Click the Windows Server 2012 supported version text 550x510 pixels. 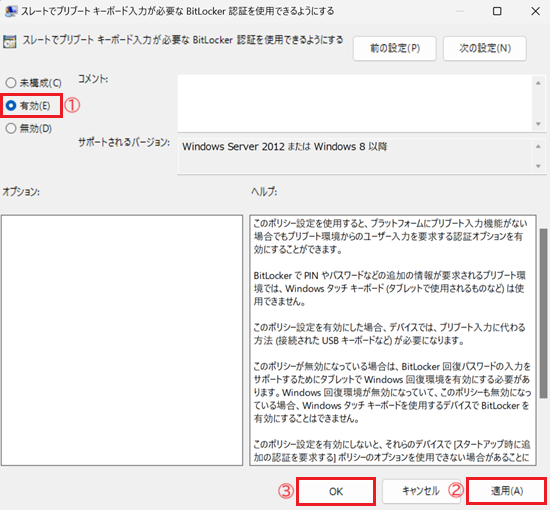[x=284, y=146]
